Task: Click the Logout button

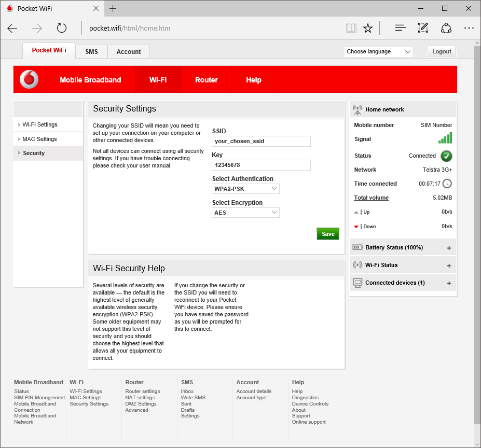Action: pos(442,51)
